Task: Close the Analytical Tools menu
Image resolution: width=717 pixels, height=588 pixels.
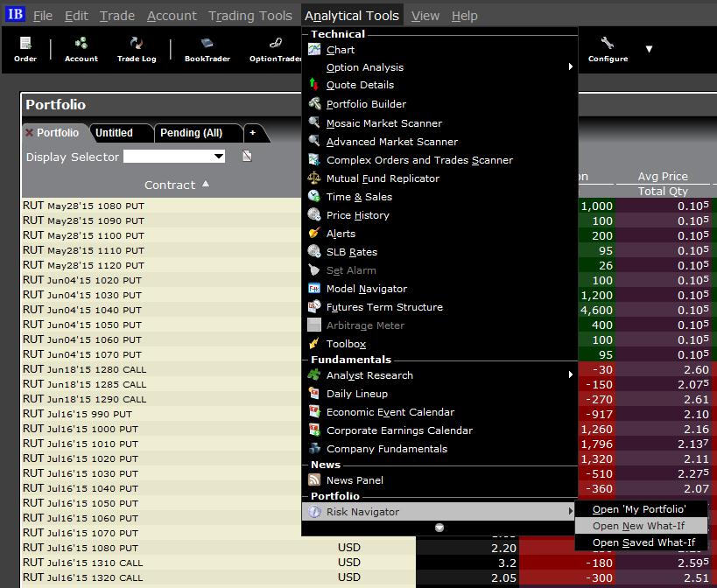Action: (352, 16)
